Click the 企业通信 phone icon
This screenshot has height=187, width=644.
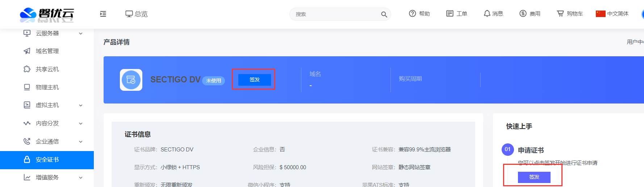[27, 141]
